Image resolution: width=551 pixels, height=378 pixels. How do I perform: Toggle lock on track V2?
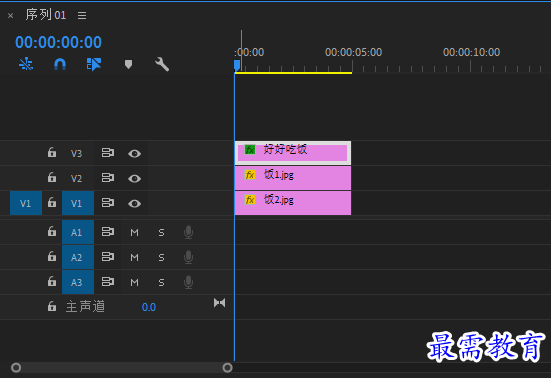coord(52,177)
